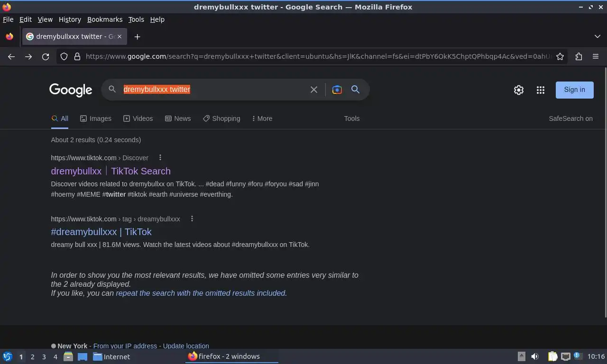Open dremybullxx | TikTok Search result
The image size is (607, 364).
[x=110, y=171]
